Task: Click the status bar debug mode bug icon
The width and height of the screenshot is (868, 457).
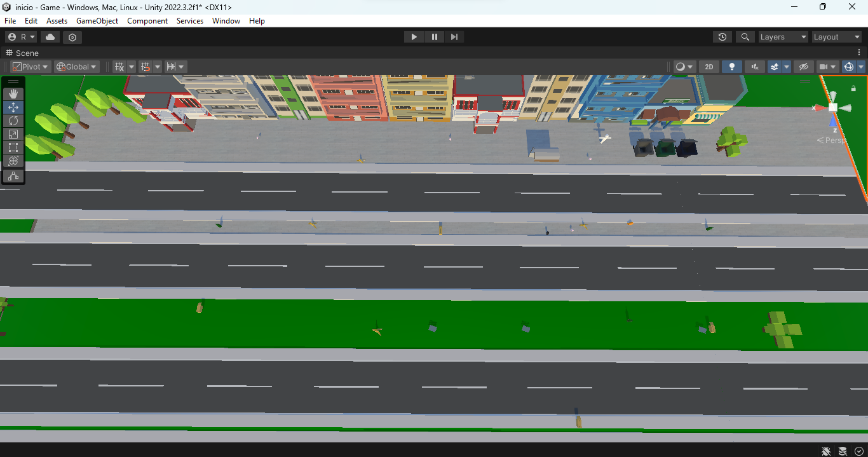Action: [x=826, y=451]
